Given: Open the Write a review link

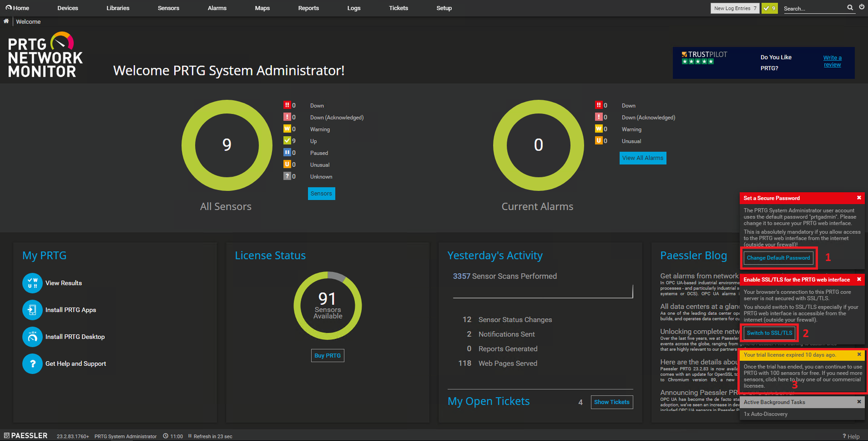Looking at the screenshot, I should pos(832,61).
